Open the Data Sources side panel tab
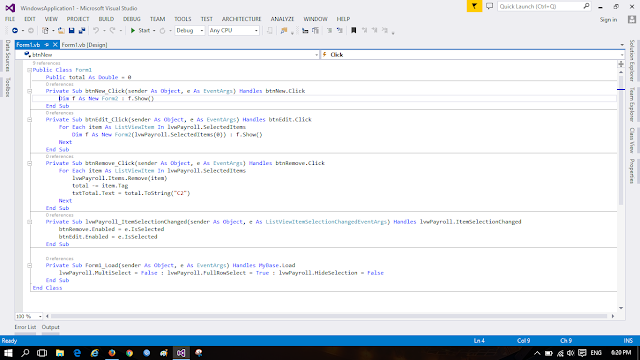 [x=8, y=56]
